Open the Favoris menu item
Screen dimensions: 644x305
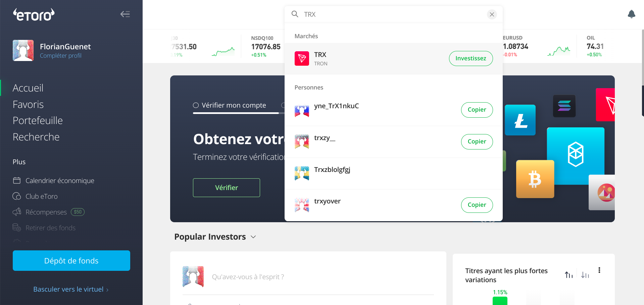point(28,105)
